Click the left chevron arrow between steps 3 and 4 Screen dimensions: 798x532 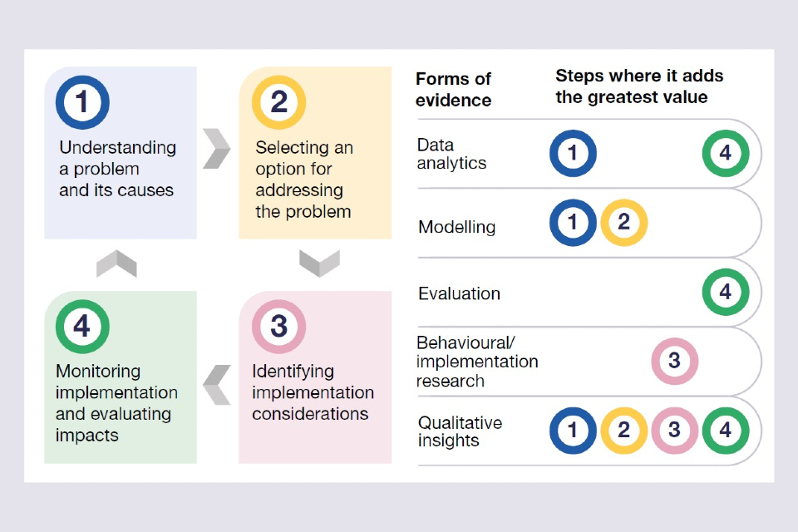[x=217, y=384]
